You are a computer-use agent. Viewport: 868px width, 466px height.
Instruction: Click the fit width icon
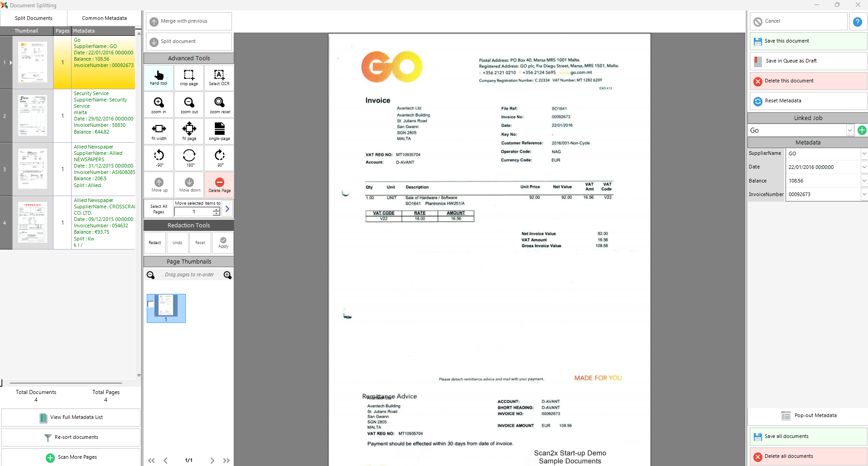[159, 131]
